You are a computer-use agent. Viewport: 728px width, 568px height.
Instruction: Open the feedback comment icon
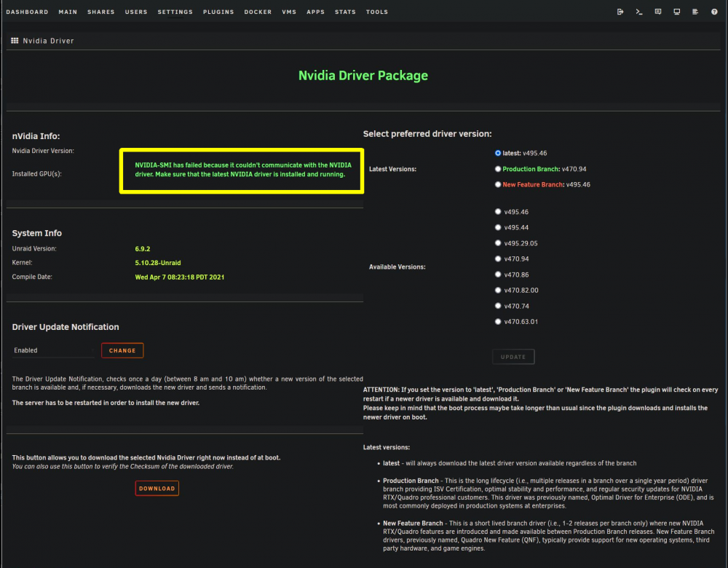[x=658, y=12]
